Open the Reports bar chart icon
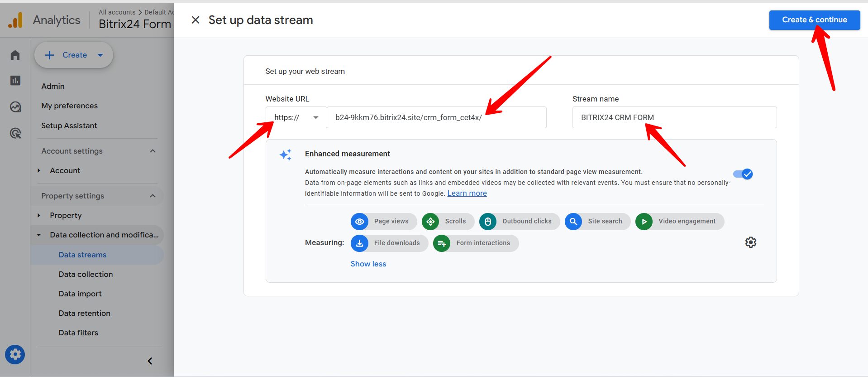The width and height of the screenshot is (868, 377). click(x=15, y=81)
